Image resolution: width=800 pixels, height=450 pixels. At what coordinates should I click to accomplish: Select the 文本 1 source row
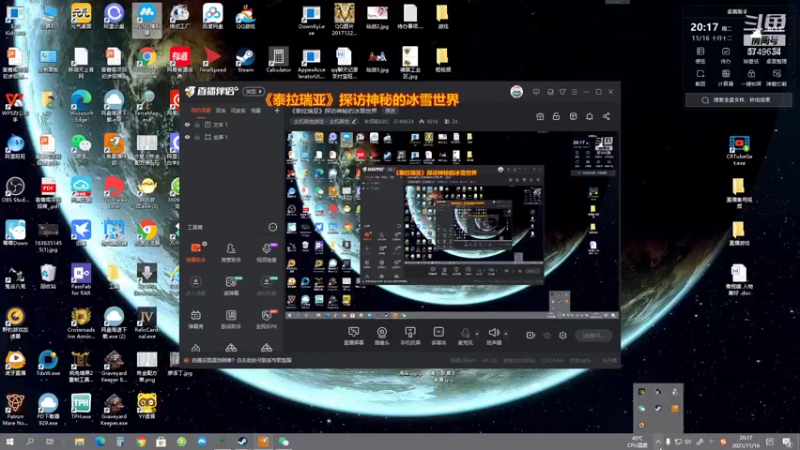[232, 124]
